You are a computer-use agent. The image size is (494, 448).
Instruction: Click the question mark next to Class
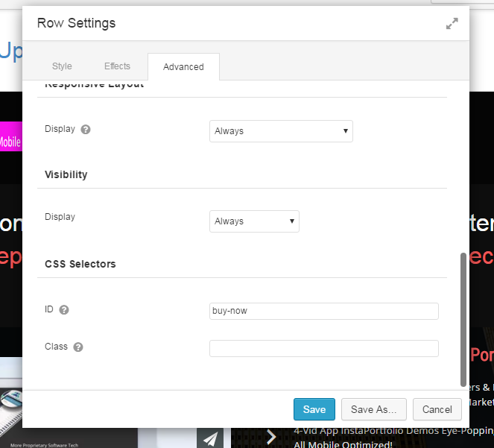tap(78, 347)
